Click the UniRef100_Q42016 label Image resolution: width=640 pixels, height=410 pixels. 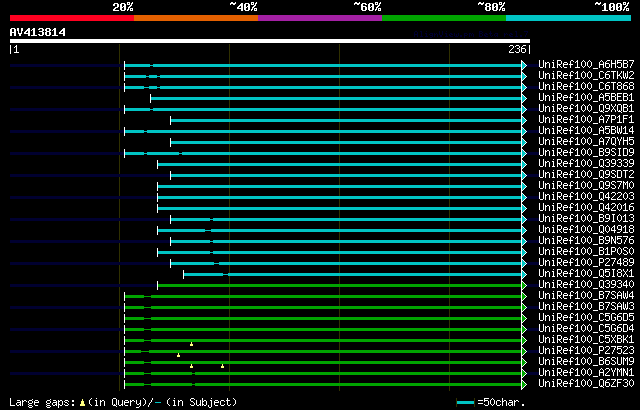coord(586,208)
